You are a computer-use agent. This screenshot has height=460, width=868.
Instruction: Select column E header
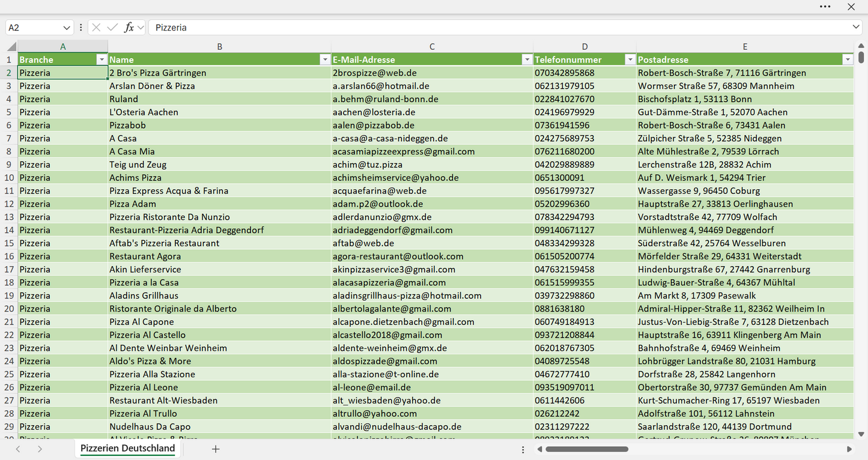click(x=745, y=46)
